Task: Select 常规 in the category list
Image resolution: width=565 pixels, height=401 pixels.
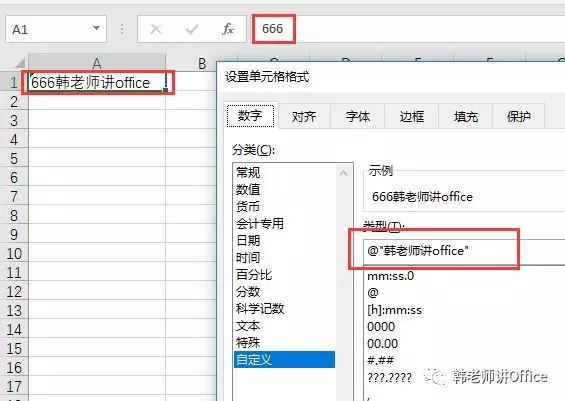Action: tap(285, 172)
